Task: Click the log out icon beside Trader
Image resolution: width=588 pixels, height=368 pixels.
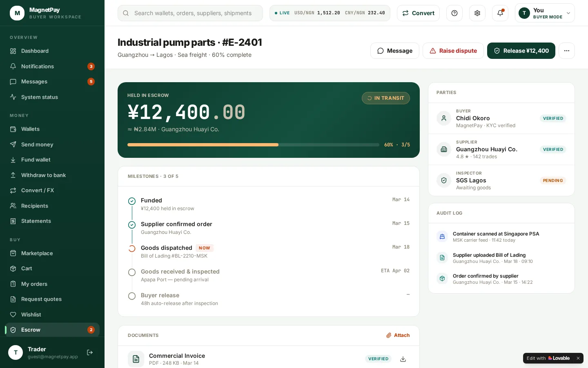Action: pyautogui.click(x=90, y=352)
